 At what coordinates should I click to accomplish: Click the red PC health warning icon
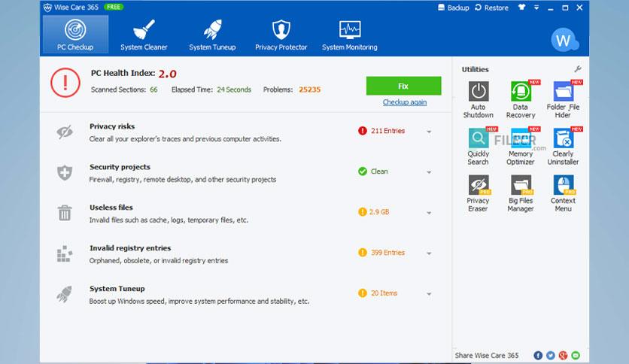[x=65, y=83]
